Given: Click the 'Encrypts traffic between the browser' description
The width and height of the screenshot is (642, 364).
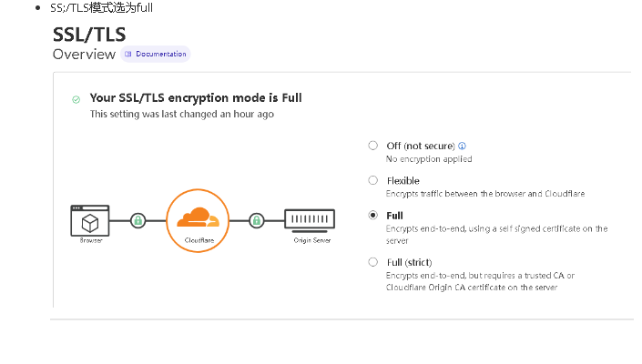Looking at the screenshot, I should 484,194.
